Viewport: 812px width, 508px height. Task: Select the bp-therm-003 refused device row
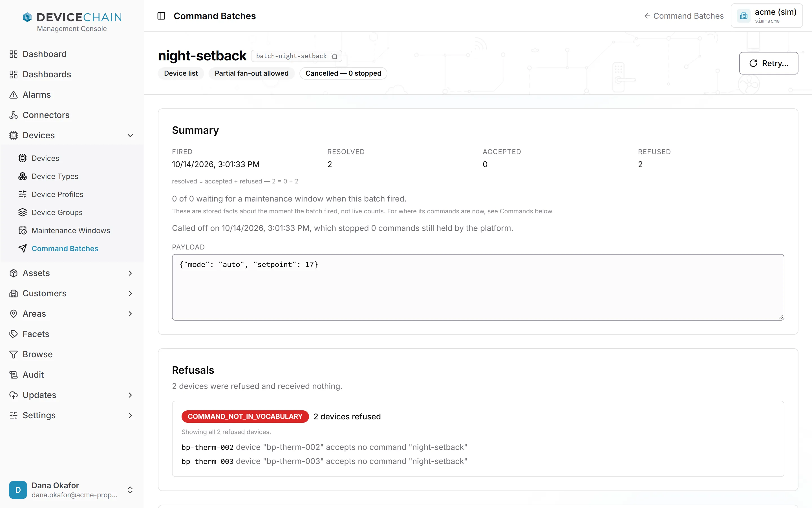(x=324, y=461)
